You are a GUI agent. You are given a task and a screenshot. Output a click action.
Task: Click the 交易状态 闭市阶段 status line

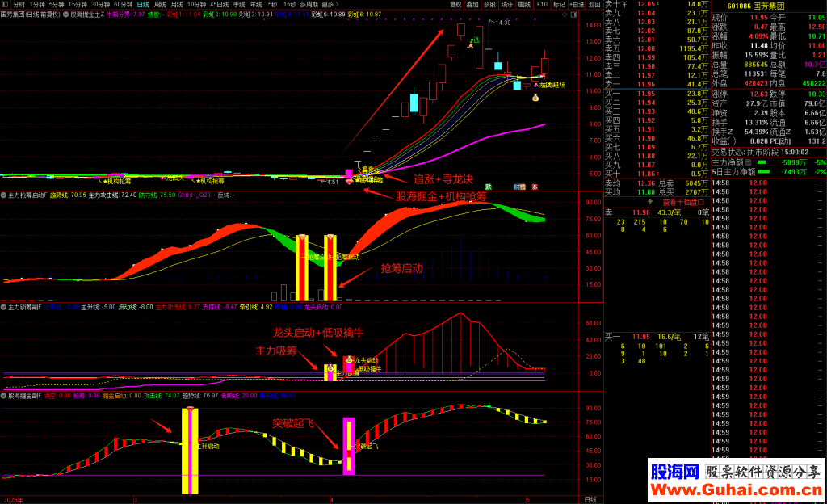[x=759, y=152]
